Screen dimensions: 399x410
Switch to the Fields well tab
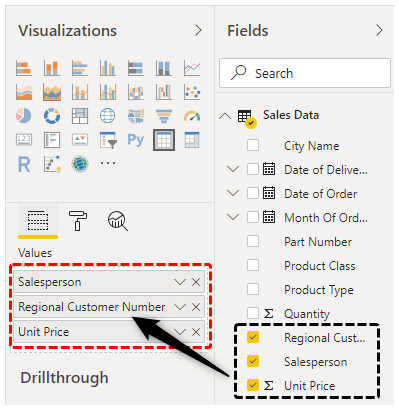tap(38, 221)
